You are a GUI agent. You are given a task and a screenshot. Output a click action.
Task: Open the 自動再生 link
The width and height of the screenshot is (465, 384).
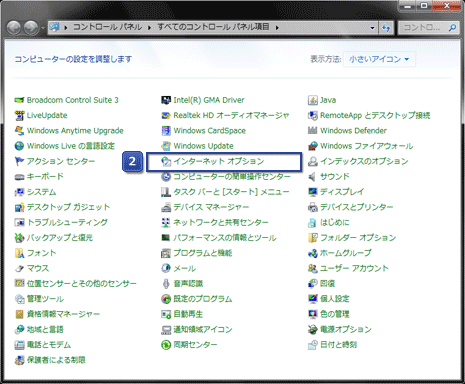pyautogui.click(x=188, y=314)
